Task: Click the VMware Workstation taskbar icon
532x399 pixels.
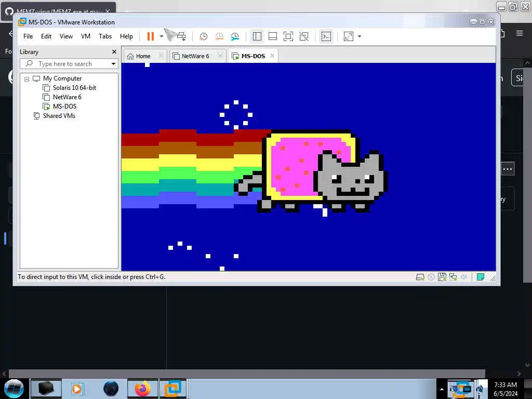Action: (x=173, y=389)
